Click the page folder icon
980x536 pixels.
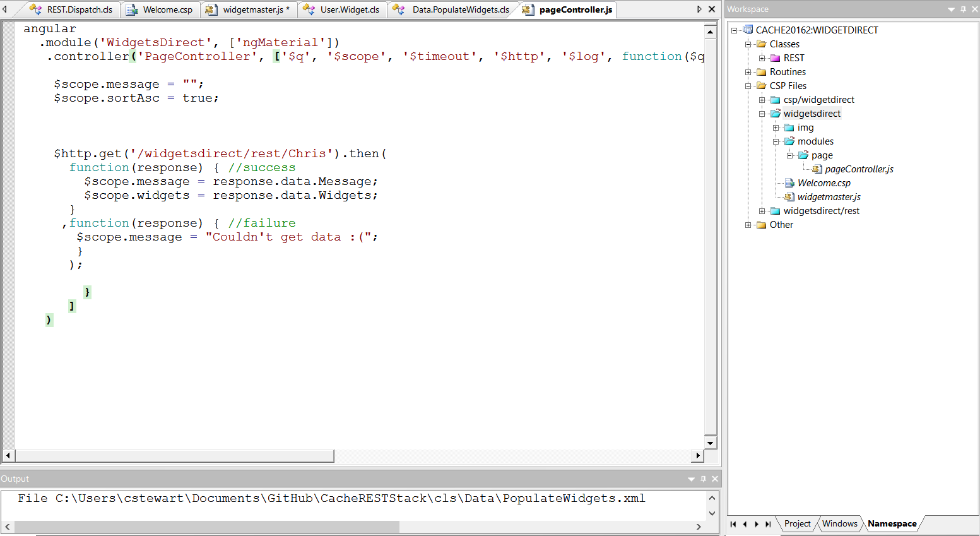803,155
